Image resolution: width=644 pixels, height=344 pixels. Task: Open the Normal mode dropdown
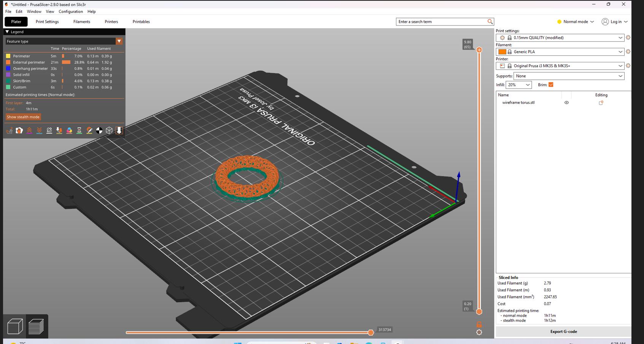pyautogui.click(x=575, y=22)
